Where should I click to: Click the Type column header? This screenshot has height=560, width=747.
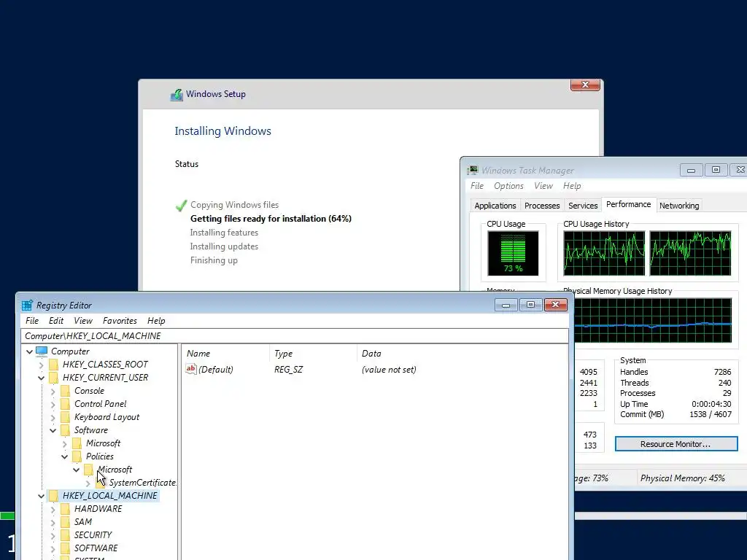pyautogui.click(x=312, y=354)
